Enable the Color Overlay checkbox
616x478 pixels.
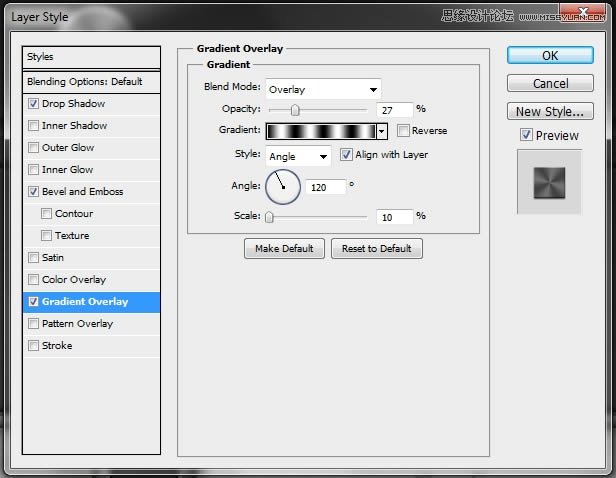click(x=33, y=280)
